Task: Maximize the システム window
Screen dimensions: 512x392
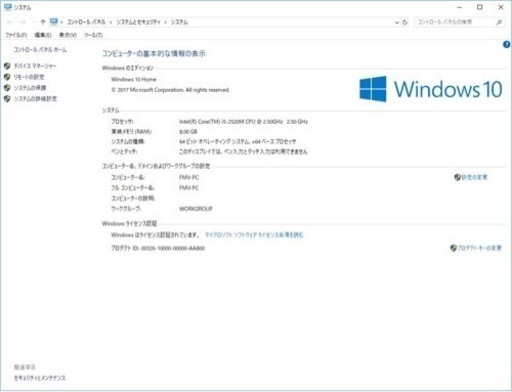Action: [x=480, y=7]
